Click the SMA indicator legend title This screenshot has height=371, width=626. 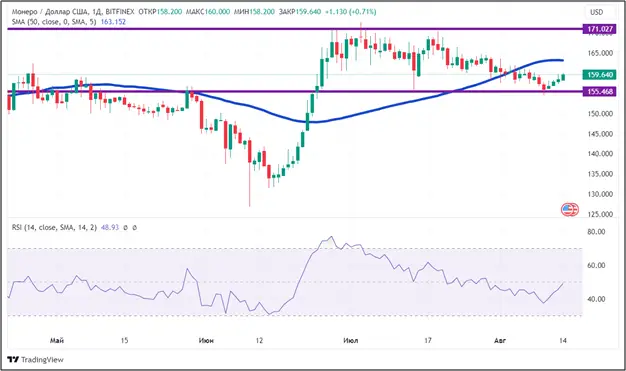point(54,22)
